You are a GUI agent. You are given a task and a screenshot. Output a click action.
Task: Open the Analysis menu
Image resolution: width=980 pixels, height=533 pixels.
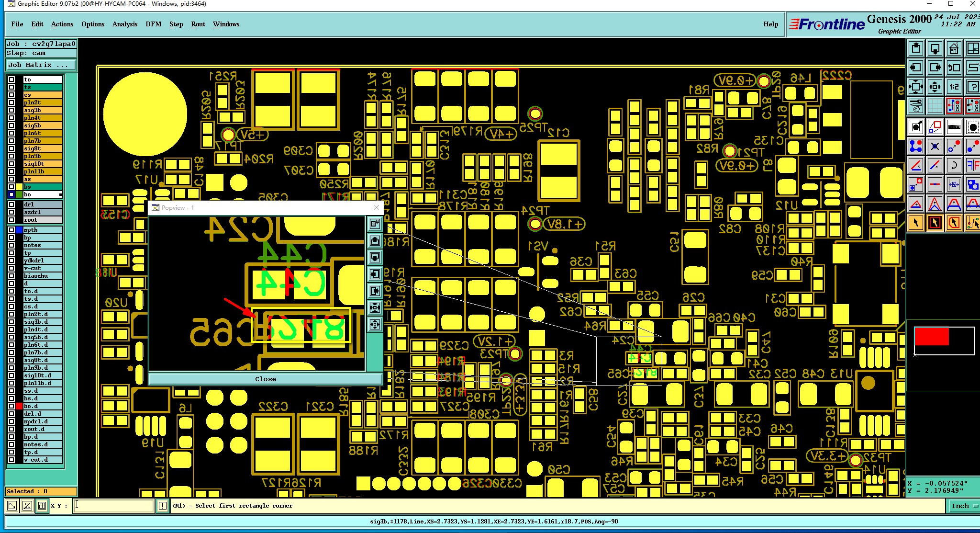124,24
